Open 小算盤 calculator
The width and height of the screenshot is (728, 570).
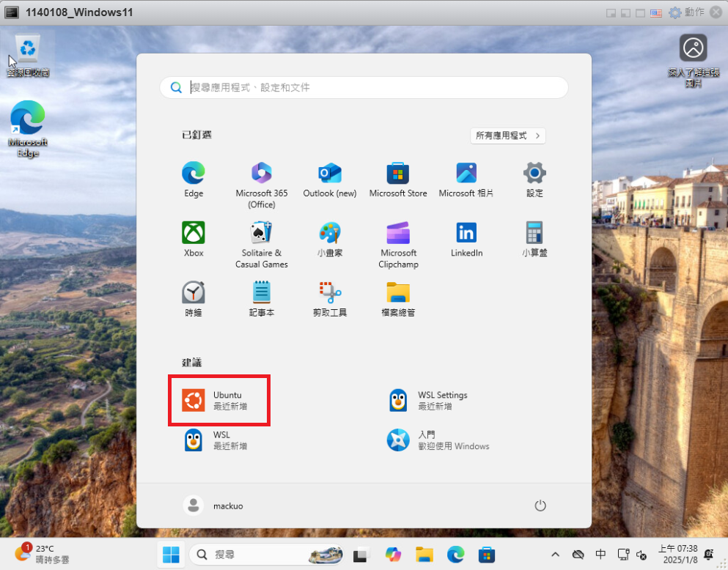coord(534,240)
